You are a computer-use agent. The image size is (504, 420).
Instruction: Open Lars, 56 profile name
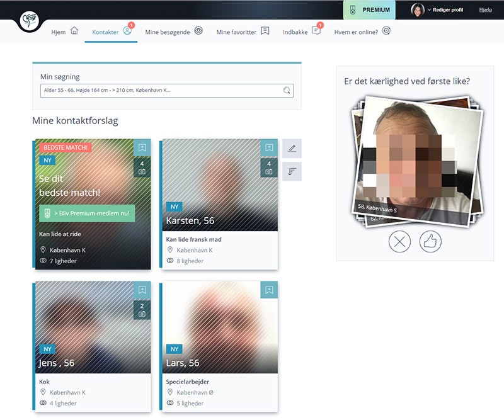183,363
